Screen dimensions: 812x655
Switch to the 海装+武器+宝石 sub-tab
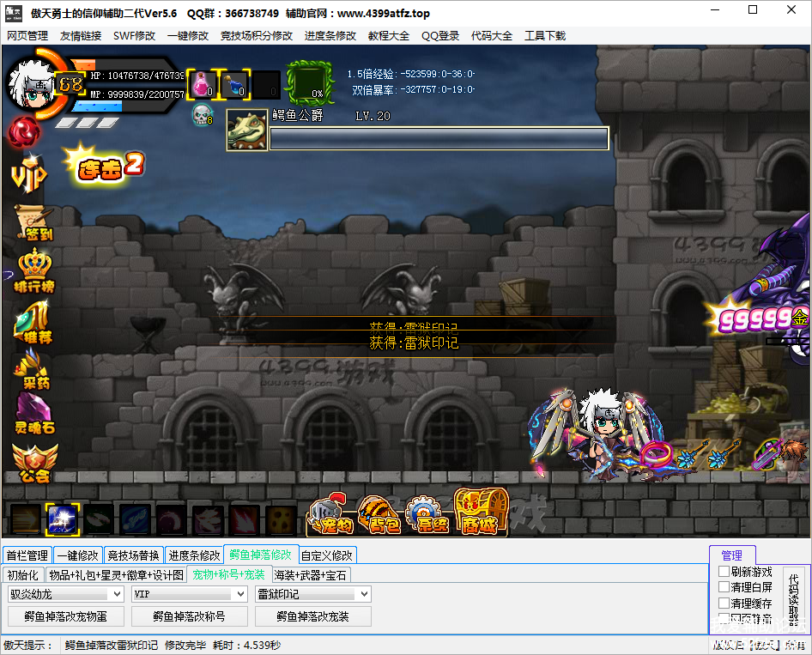pyautogui.click(x=311, y=575)
